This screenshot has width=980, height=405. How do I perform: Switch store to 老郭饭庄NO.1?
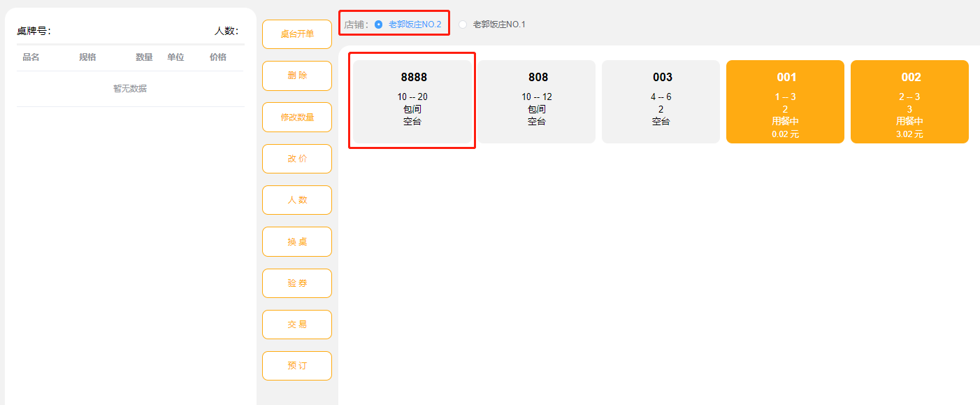463,24
